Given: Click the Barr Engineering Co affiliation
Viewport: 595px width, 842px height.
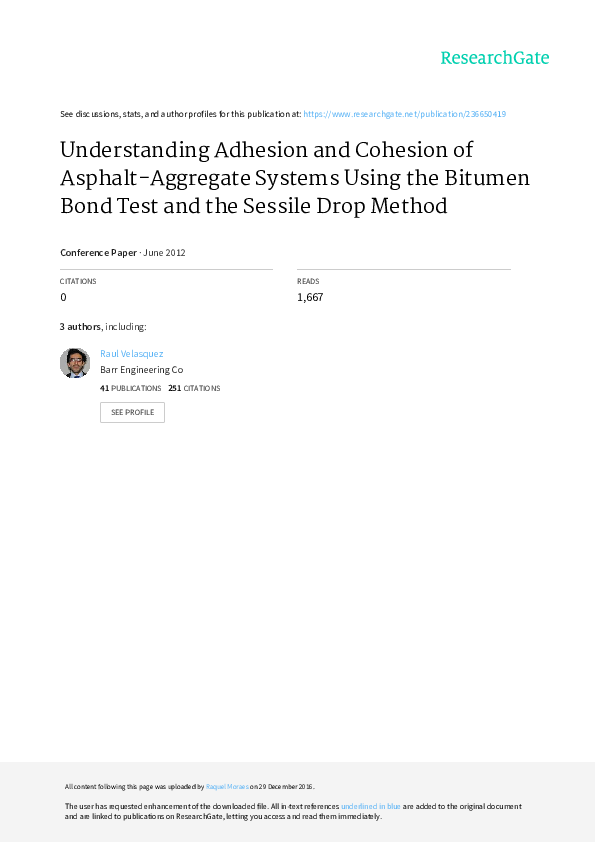Looking at the screenshot, I should pos(141,369).
